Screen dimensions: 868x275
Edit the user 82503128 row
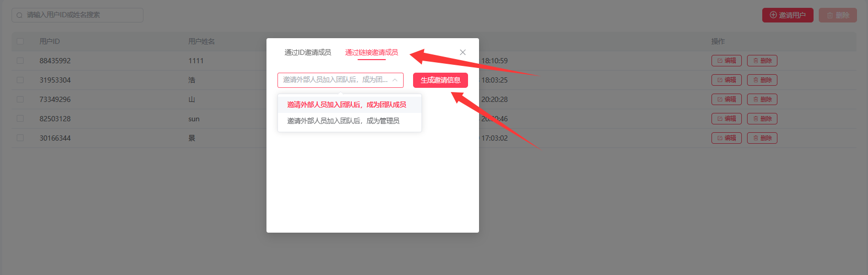(726, 119)
